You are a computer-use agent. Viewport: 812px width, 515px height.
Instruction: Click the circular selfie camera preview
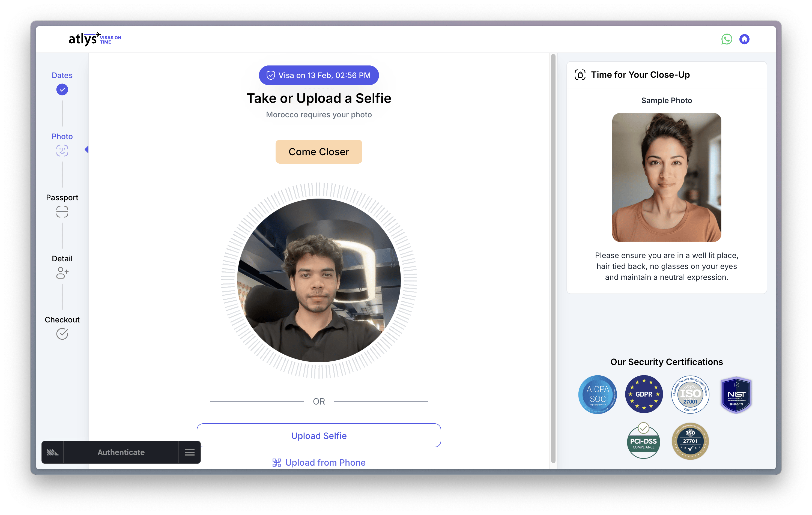coord(319,280)
